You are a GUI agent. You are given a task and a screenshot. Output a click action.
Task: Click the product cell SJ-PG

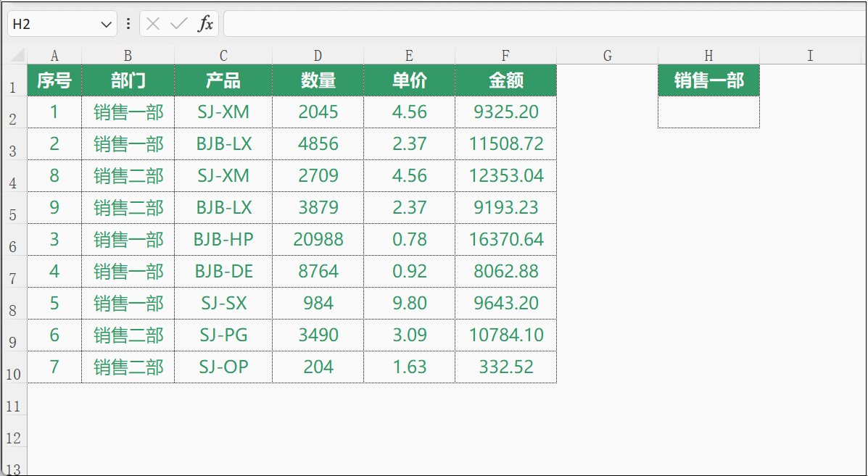coord(223,335)
